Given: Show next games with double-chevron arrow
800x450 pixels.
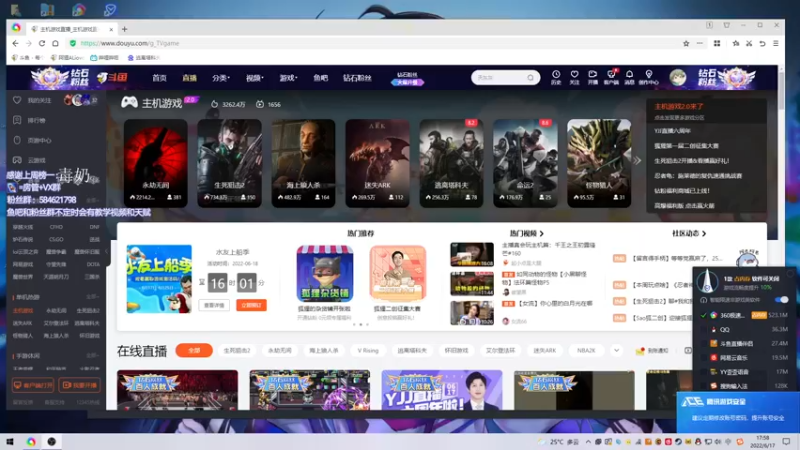Looking at the screenshot, I should (637, 161).
